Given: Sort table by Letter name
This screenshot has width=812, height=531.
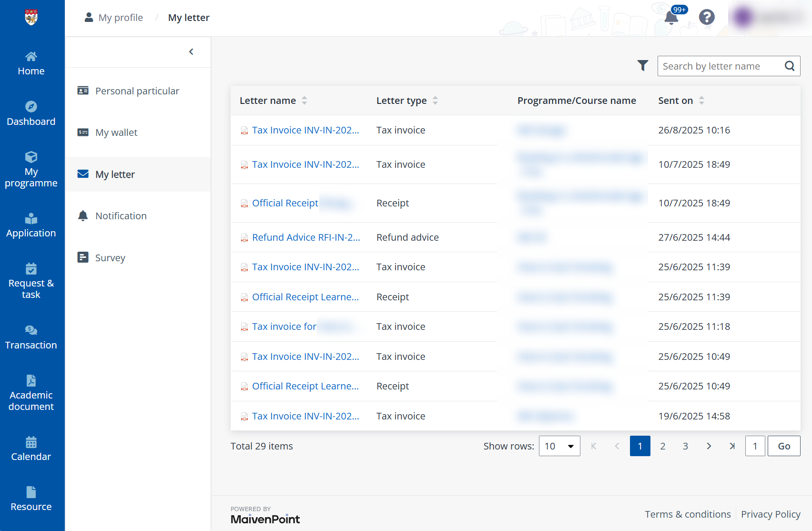Looking at the screenshot, I should 304,101.
